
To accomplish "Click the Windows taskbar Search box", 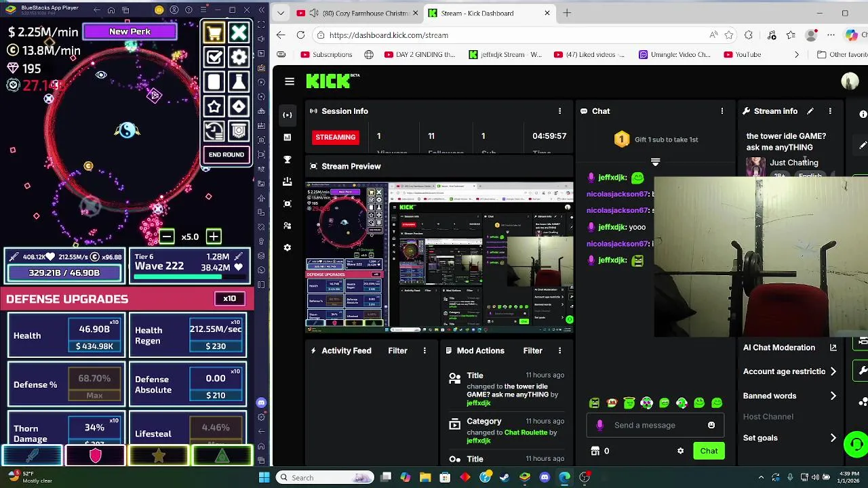I will (324, 477).
